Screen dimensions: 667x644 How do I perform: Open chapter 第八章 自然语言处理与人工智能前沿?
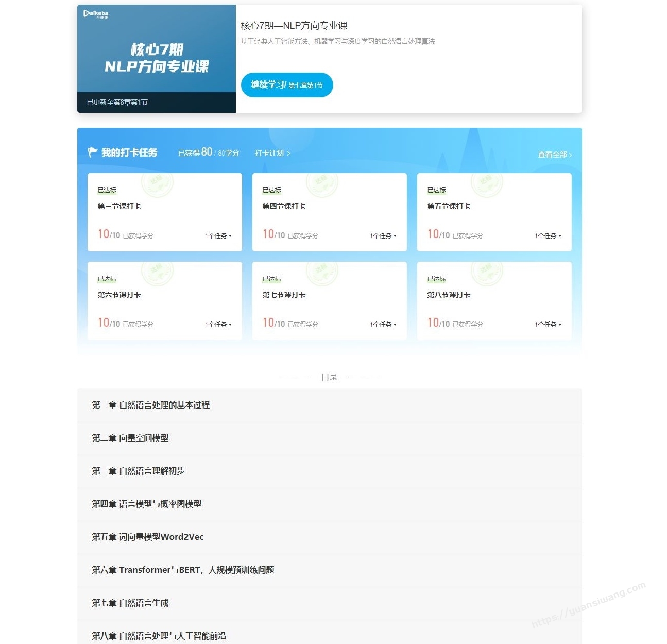point(329,632)
